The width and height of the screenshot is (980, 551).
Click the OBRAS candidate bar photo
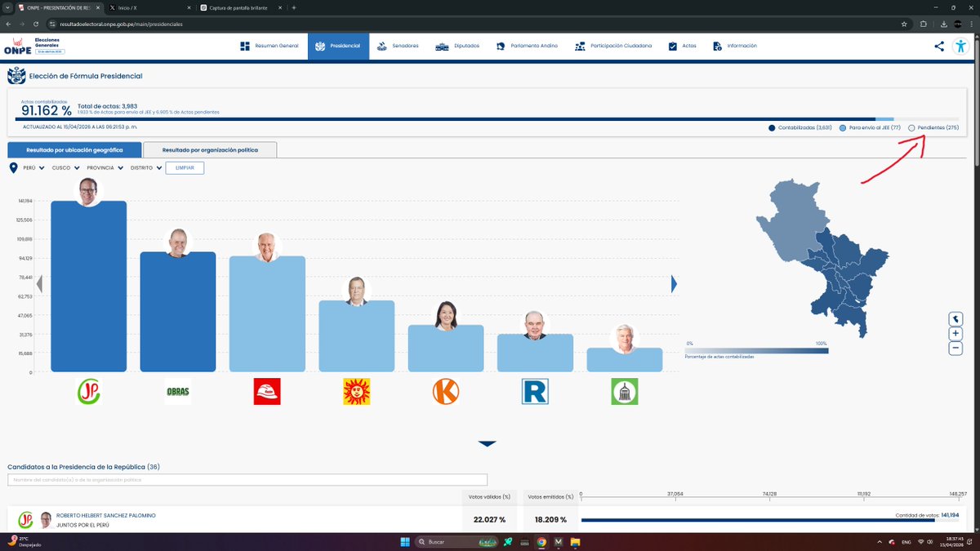(x=177, y=243)
